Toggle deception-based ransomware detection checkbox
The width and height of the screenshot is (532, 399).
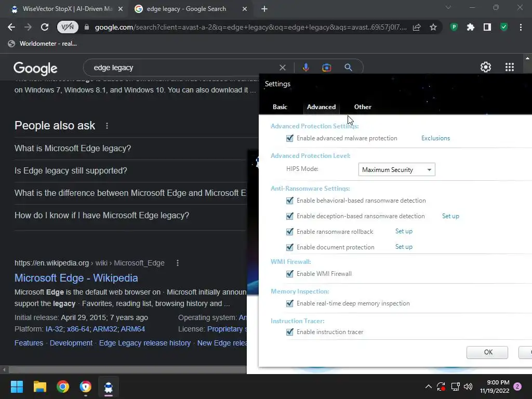(290, 216)
